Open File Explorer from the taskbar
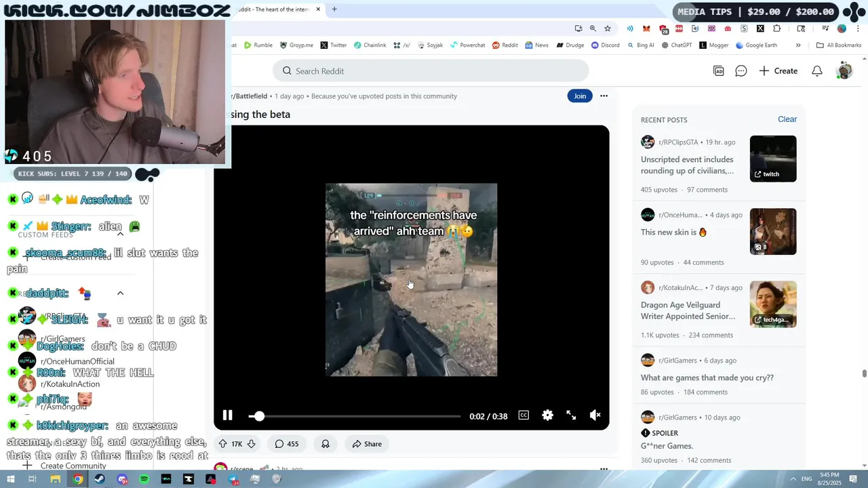 [55, 479]
